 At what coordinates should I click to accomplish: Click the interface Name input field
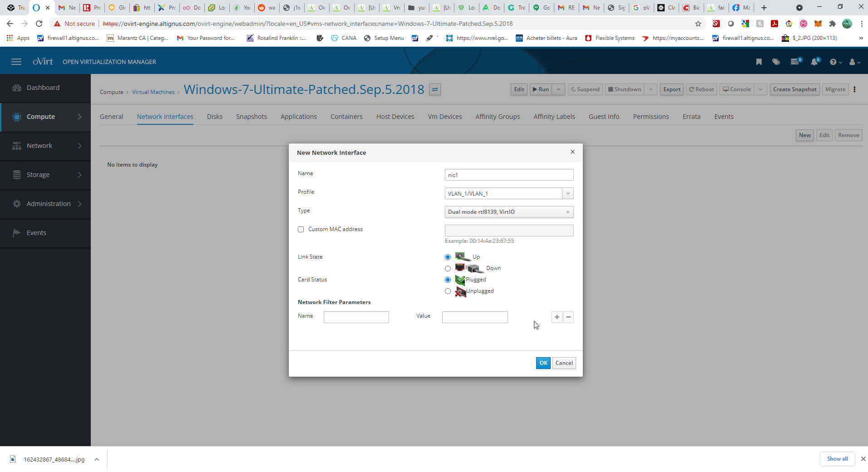click(x=509, y=175)
